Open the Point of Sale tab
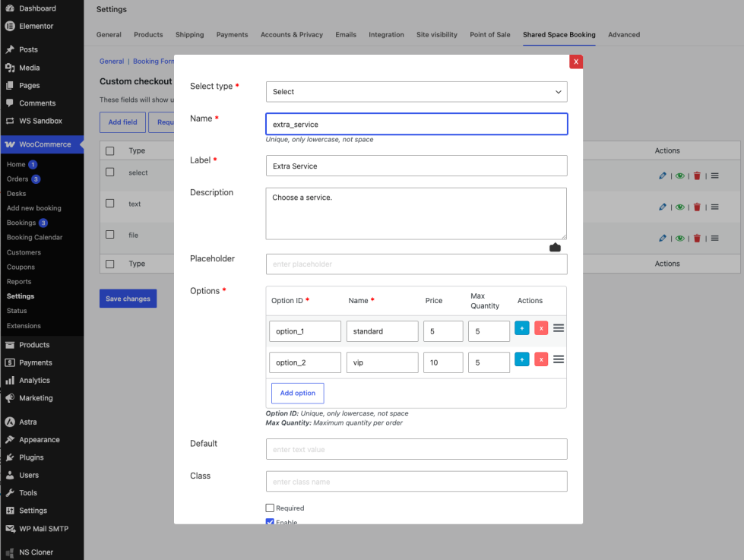744x560 pixels. click(489, 35)
